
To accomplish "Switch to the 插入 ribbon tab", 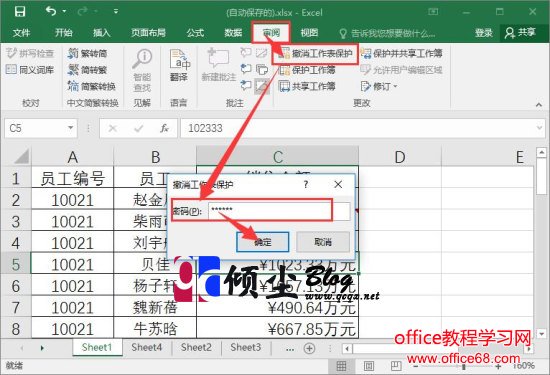I will tap(101, 33).
